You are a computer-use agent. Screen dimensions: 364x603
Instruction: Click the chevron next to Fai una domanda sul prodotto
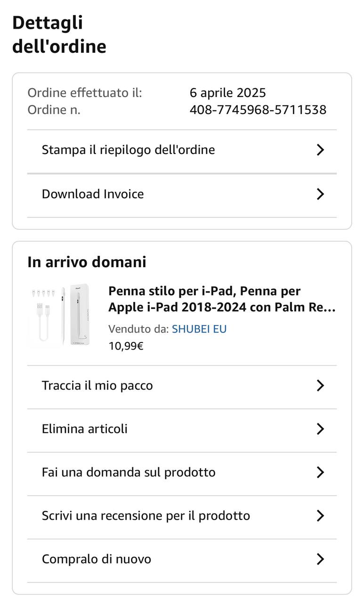point(320,472)
